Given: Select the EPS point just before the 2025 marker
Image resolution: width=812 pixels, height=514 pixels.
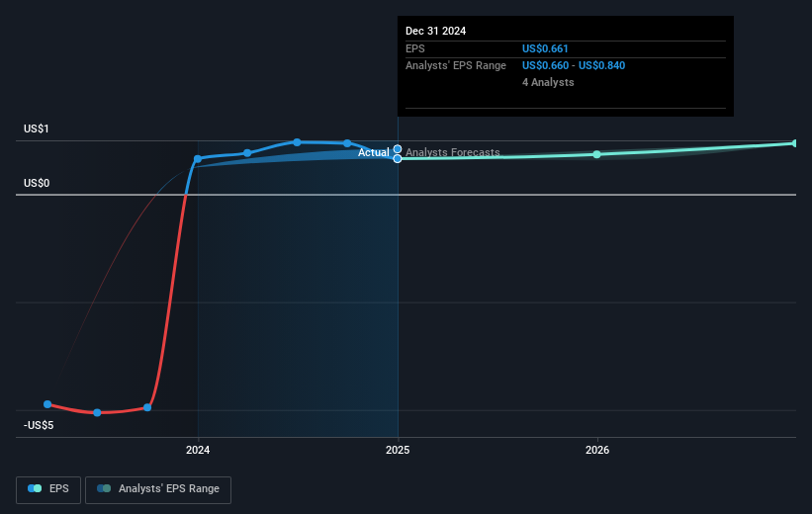Looking at the screenshot, I should point(347,143).
